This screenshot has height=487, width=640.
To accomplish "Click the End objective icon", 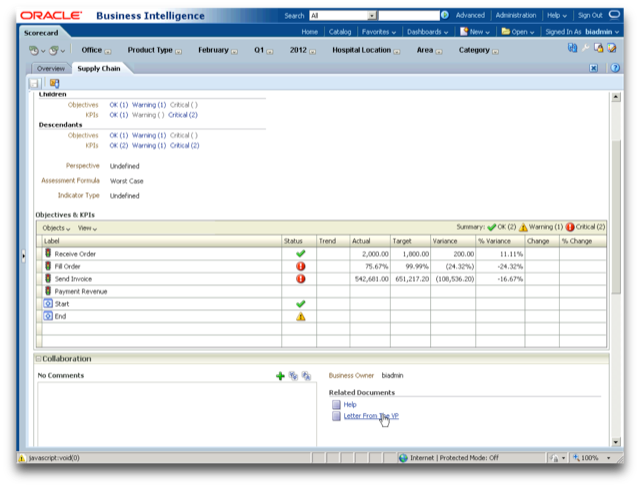I will coord(48,316).
